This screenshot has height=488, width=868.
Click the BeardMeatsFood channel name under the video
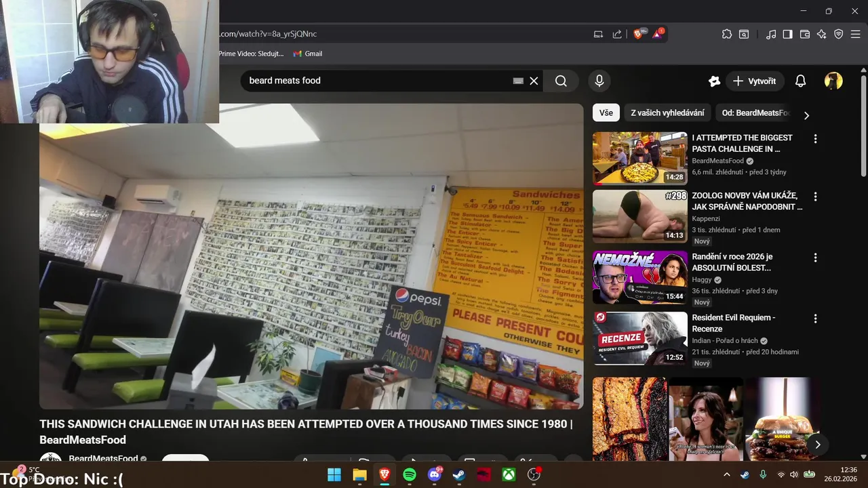[103, 459]
